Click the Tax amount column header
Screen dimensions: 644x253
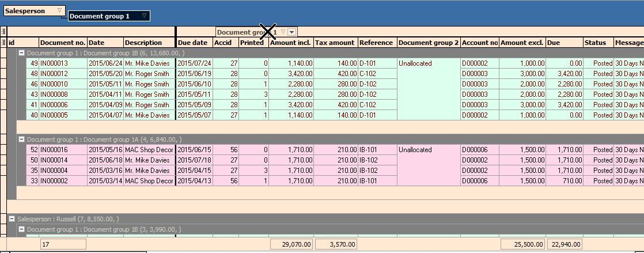point(335,43)
